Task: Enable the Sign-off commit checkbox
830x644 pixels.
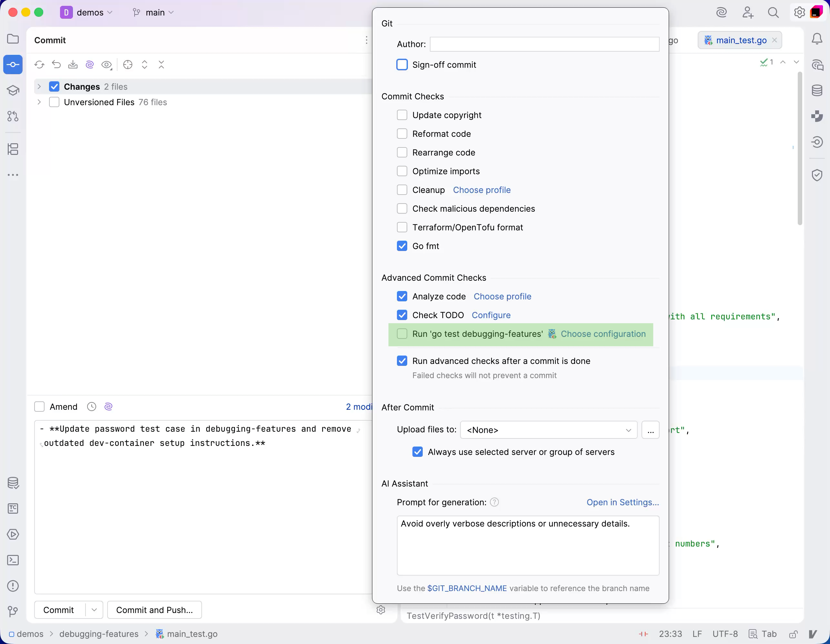Action: pyautogui.click(x=402, y=65)
